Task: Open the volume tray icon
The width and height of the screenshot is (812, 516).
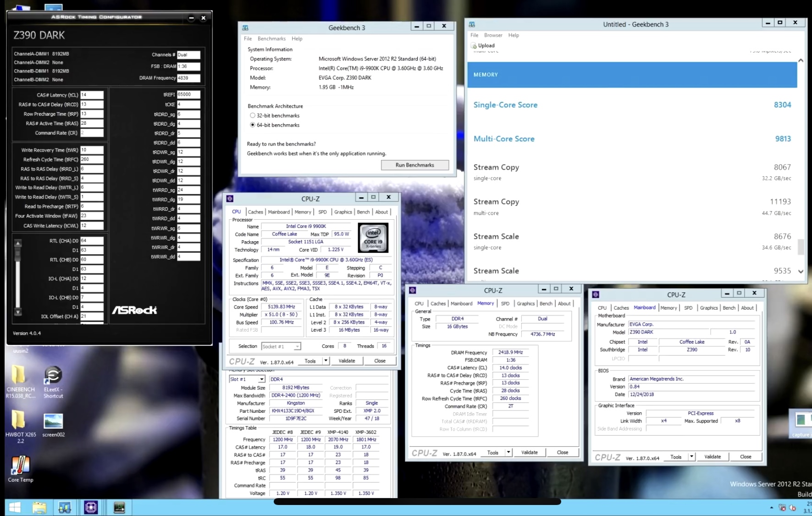Action: pyautogui.click(x=792, y=507)
